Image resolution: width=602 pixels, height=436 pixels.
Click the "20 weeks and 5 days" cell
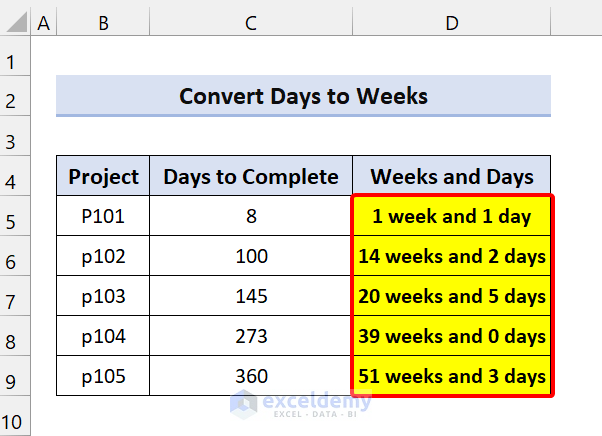pyautogui.click(x=452, y=296)
